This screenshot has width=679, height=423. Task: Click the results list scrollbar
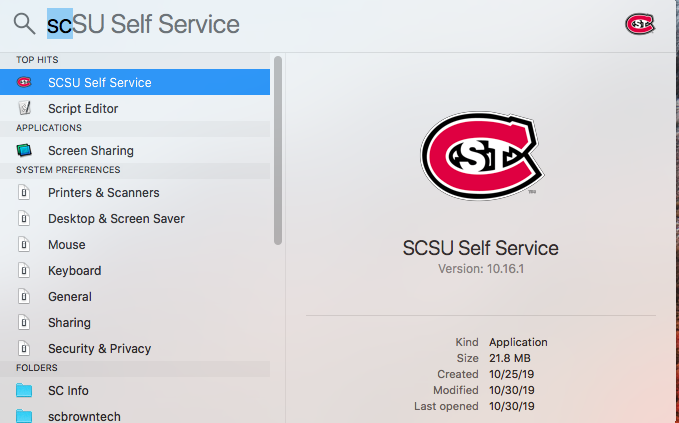pyautogui.click(x=278, y=150)
